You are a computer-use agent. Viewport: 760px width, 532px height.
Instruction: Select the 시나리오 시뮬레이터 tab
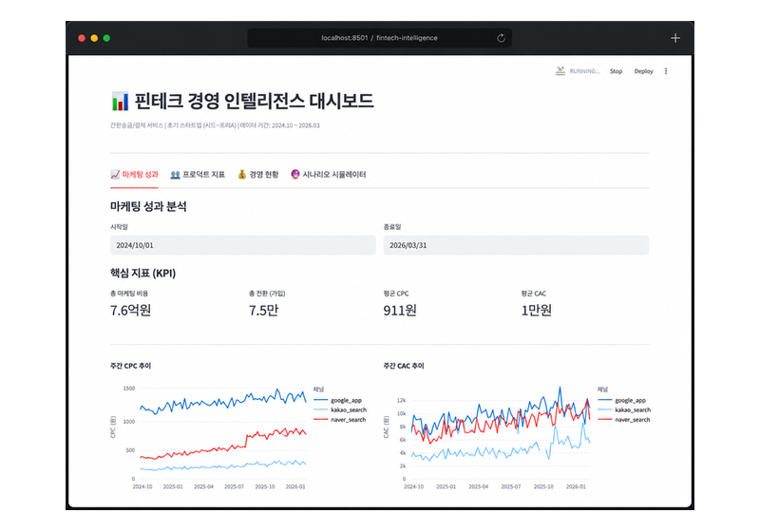(328, 175)
